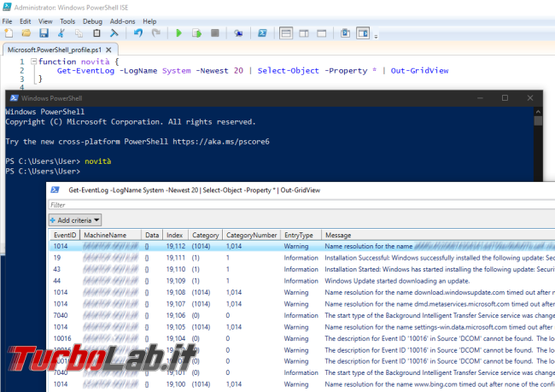Screen dimensions: 555x392
Task: Redo the last edit
Action: 155,33
